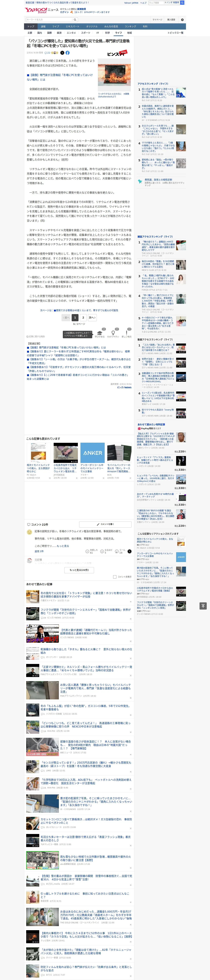The width and height of the screenshot is (210, 980).
Task: Select the IT category
Action: (98, 33)
